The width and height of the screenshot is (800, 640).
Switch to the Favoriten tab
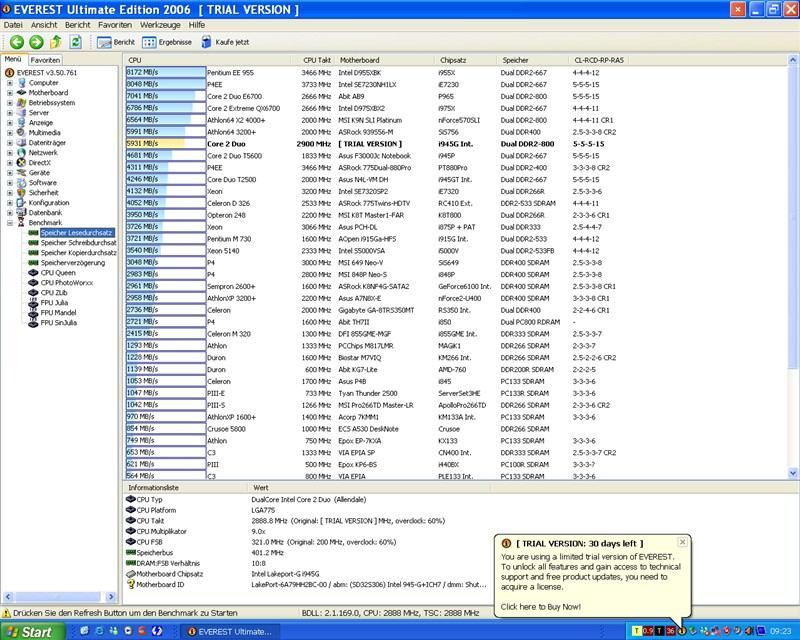pyautogui.click(x=45, y=60)
